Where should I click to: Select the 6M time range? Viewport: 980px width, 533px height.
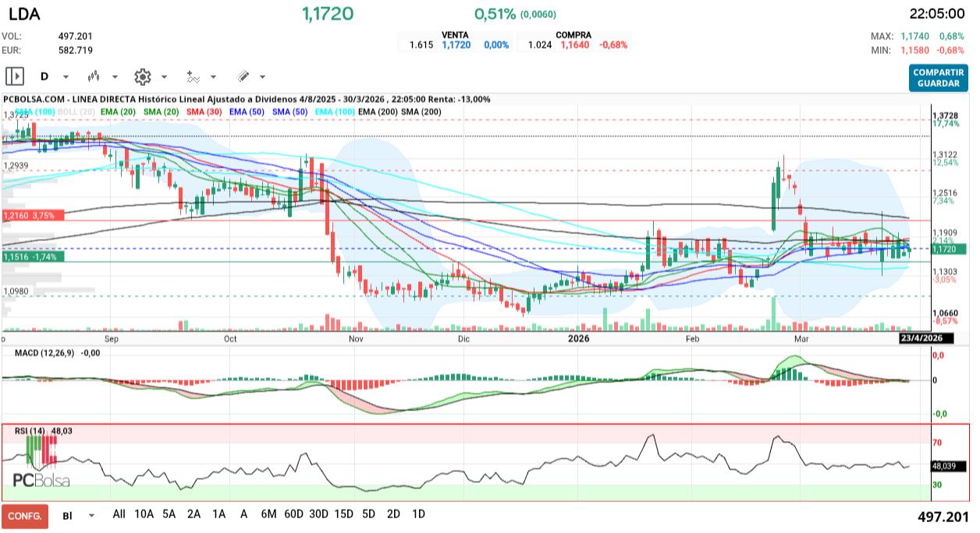point(268,514)
